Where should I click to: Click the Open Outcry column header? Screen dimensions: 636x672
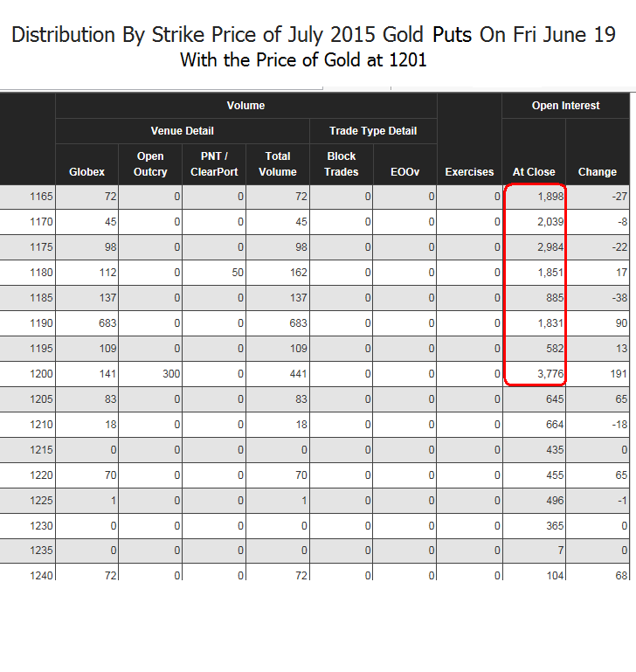(150, 164)
